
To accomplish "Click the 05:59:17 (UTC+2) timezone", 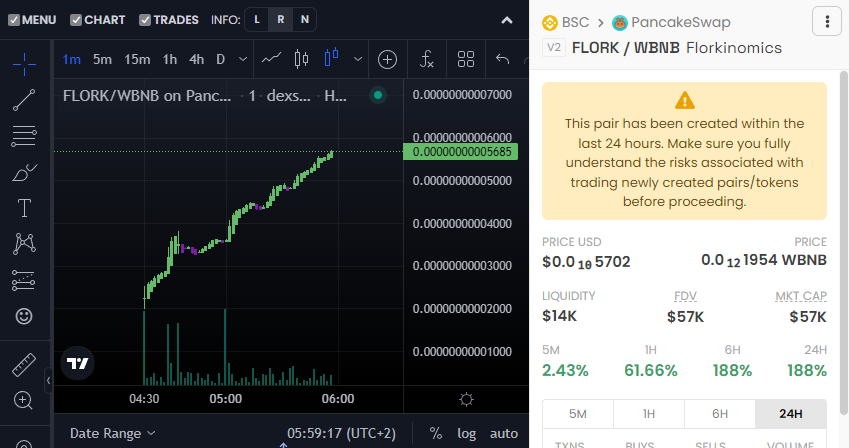I will pyautogui.click(x=341, y=433).
